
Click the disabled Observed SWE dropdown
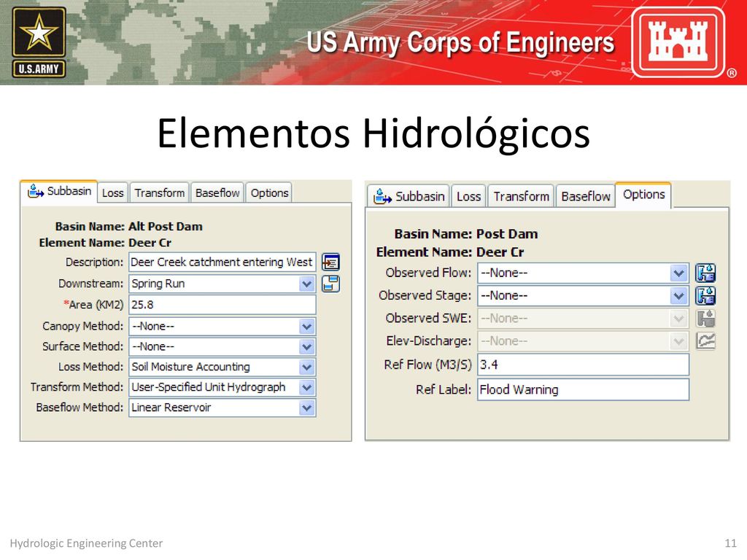tap(583, 318)
